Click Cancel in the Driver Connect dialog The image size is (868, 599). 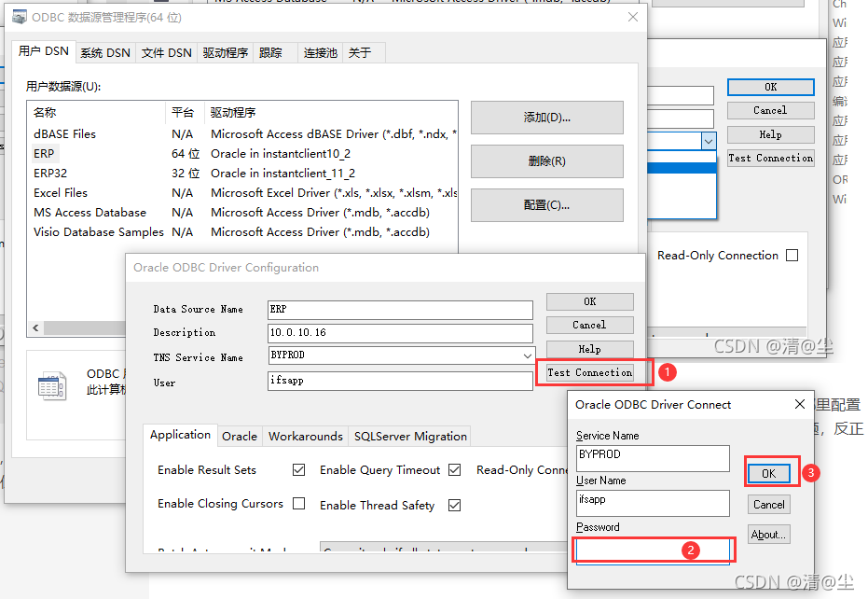[x=769, y=505]
